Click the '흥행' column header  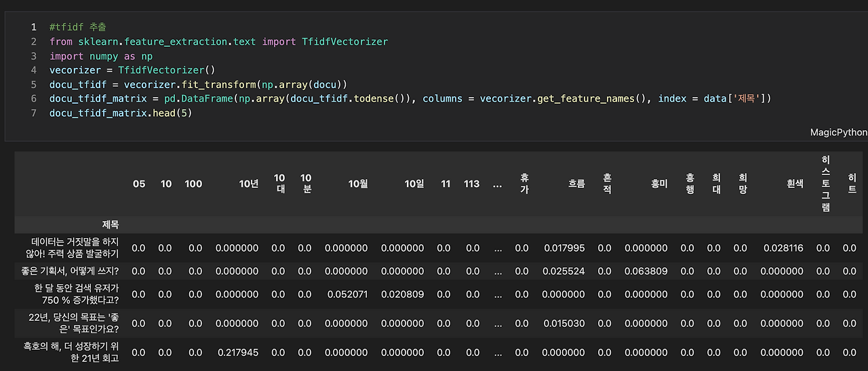(x=690, y=184)
